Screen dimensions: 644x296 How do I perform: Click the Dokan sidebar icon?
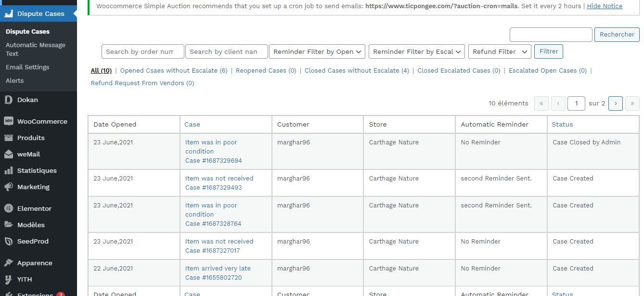[x=8, y=100]
